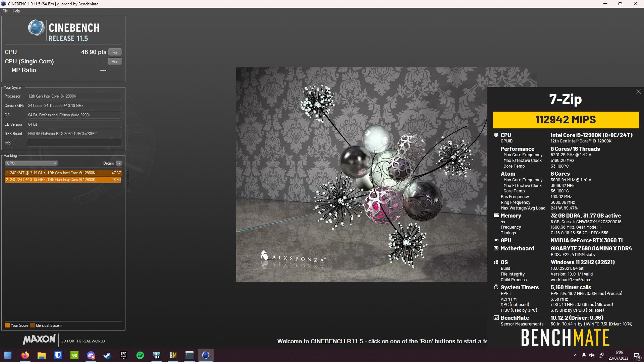Click the rendered AIXSPONZA scene image
The width and height of the screenshot is (644, 362).
pyautogui.click(x=362, y=174)
